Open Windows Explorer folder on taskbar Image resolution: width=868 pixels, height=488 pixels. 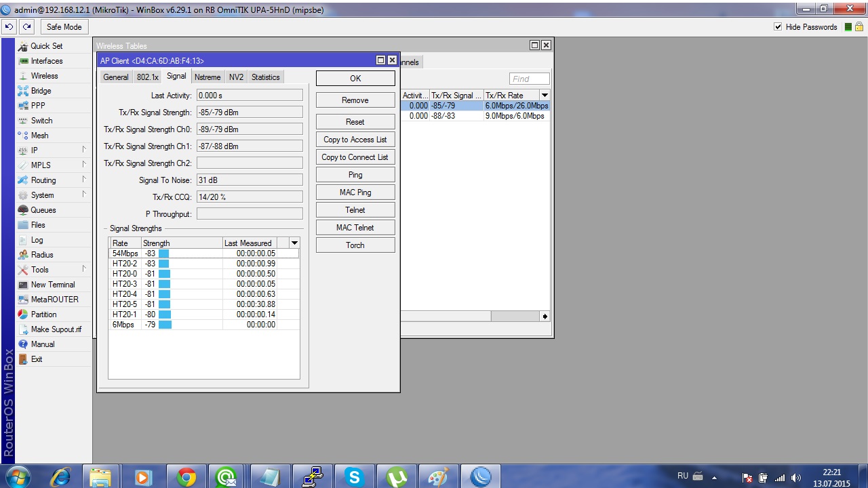[100, 477]
